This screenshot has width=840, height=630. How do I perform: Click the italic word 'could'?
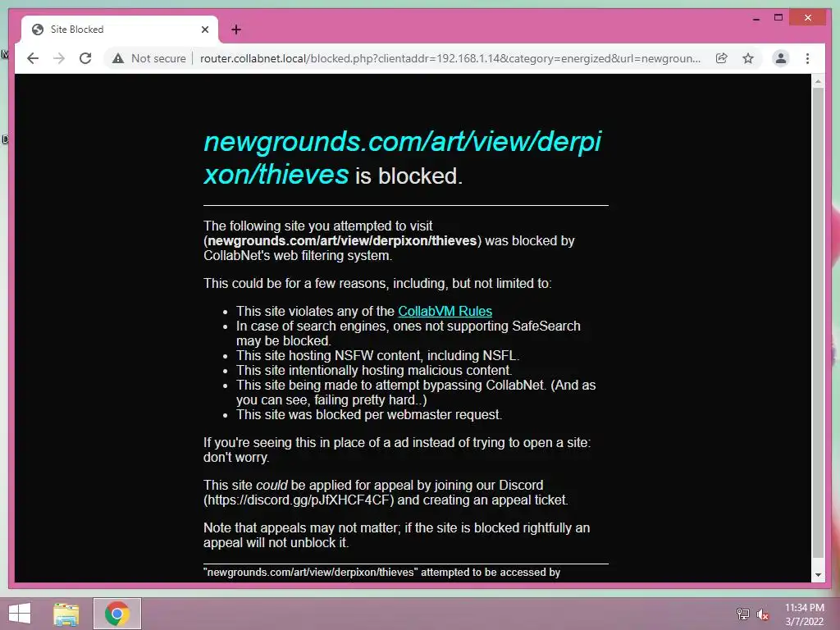pos(272,486)
